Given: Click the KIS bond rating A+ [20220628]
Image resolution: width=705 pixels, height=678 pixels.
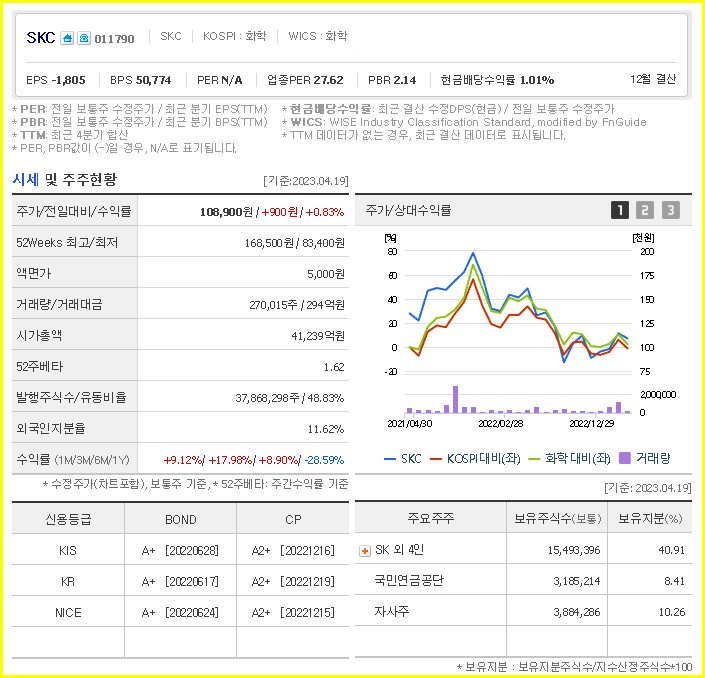Looking at the screenshot, I should point(180,550).
